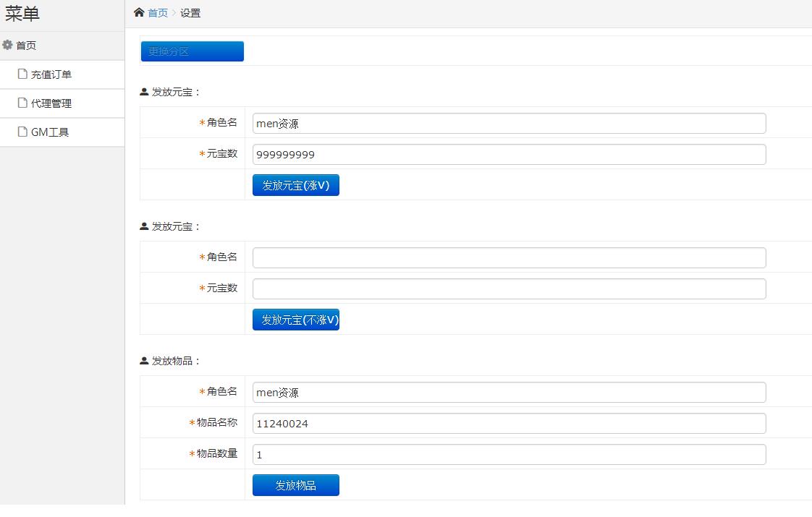Select GM工具 in the sidebar
This screenshot has height=517, width=812.
pos(49,132)
